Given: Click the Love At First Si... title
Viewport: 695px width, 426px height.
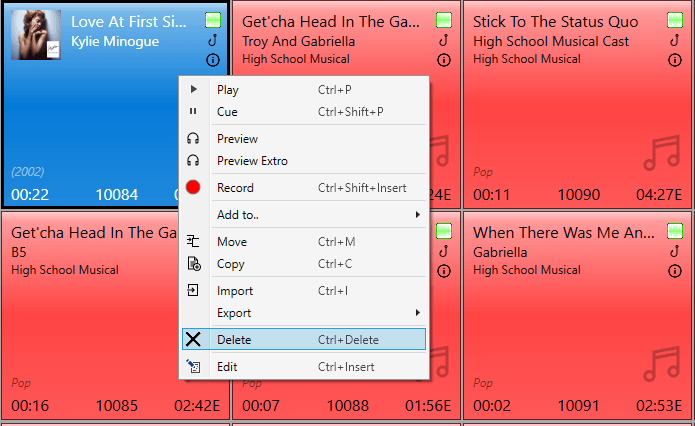Looking at the screenshot, I should pyautogui.click(x=129, y=22).
